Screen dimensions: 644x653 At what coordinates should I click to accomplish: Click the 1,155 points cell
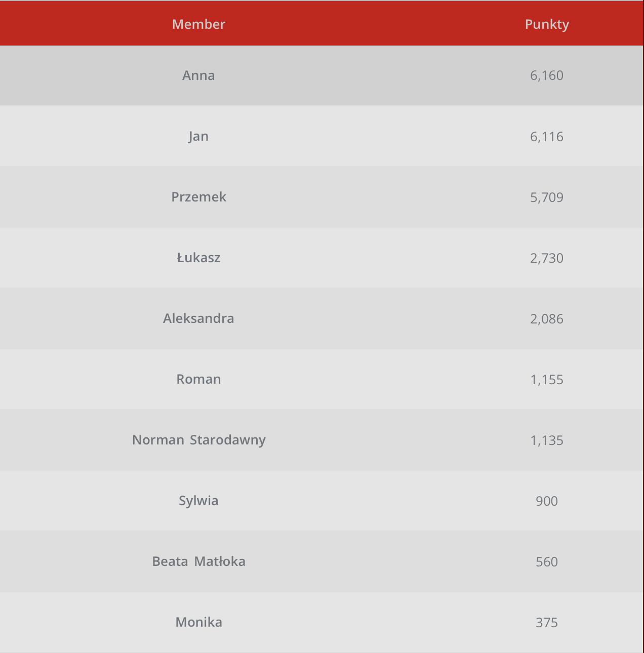(x=547, y=379)
